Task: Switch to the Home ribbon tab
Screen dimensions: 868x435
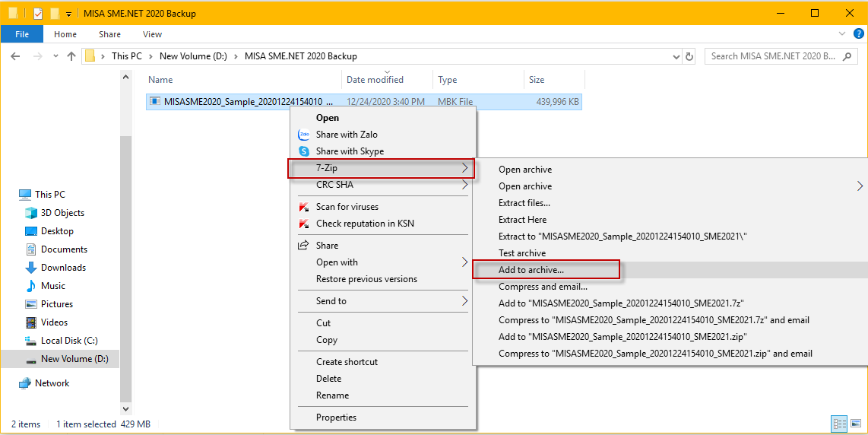Action: [x=65, y=34]
